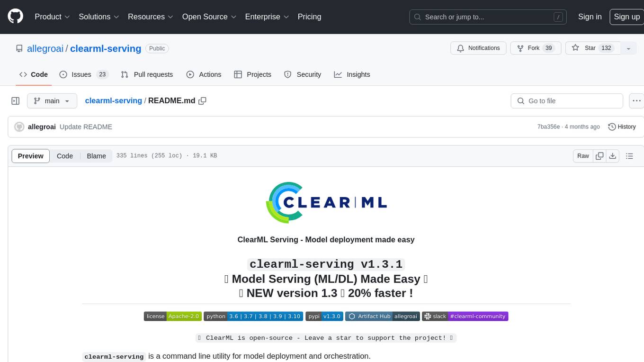Focus the Search or jump to field
644x362 pixels.
coord(489,17)
